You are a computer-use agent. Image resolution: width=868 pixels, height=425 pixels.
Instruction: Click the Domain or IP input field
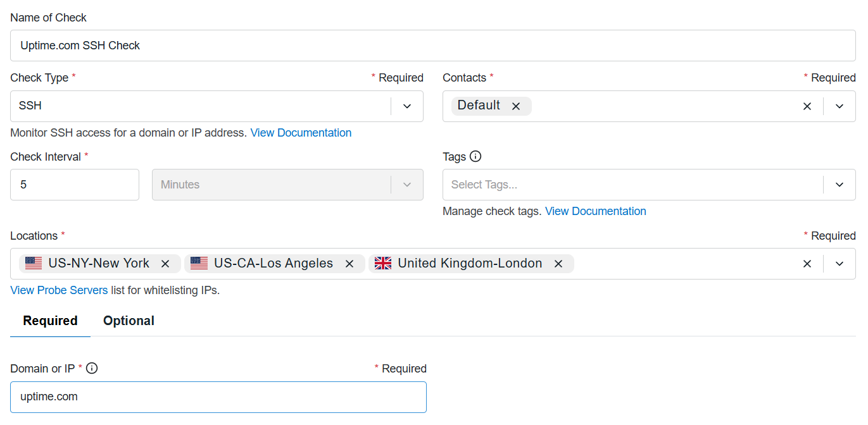pyautogui.click(x=218, y=397)
